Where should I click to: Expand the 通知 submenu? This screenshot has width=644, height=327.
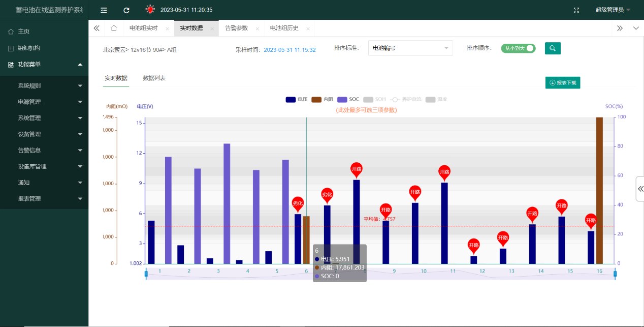[44, 183]
